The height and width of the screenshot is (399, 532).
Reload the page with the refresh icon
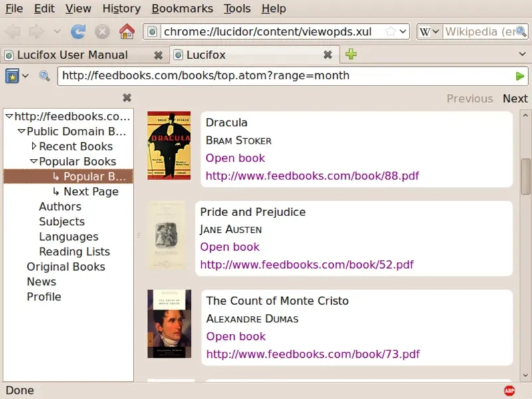click(78, 31)
